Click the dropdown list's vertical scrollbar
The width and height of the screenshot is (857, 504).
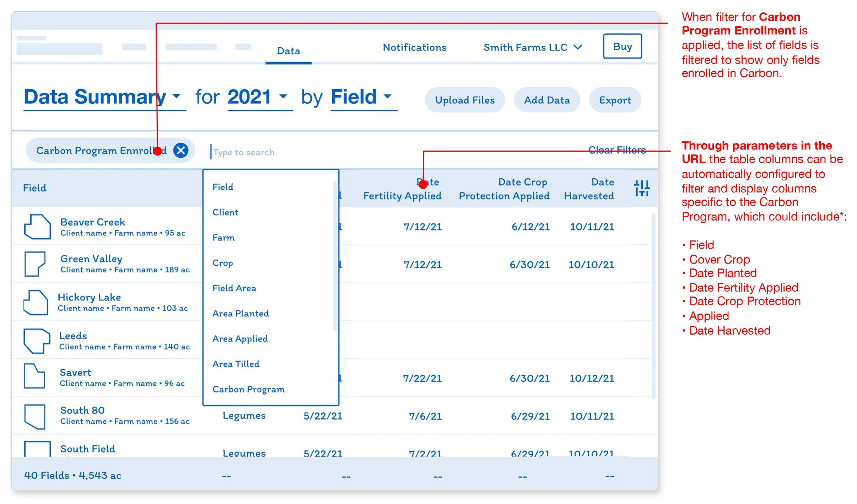click(335, 256)
